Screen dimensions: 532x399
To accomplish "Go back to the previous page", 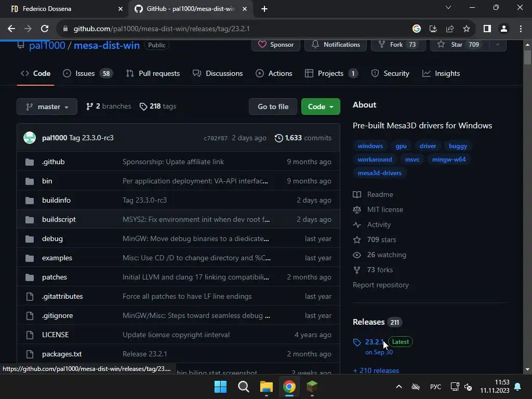I will [11, 29].
